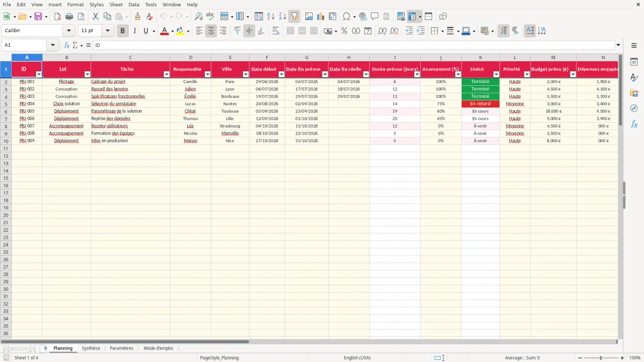Toggle Wrap Text
The width and height of the screenshot is (644, 362).
(x=276, y=31)
